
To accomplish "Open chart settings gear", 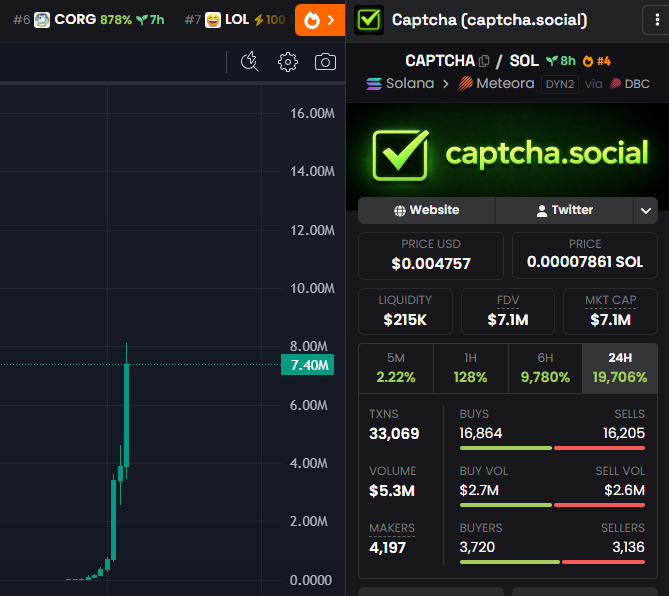I will point(288,62).
